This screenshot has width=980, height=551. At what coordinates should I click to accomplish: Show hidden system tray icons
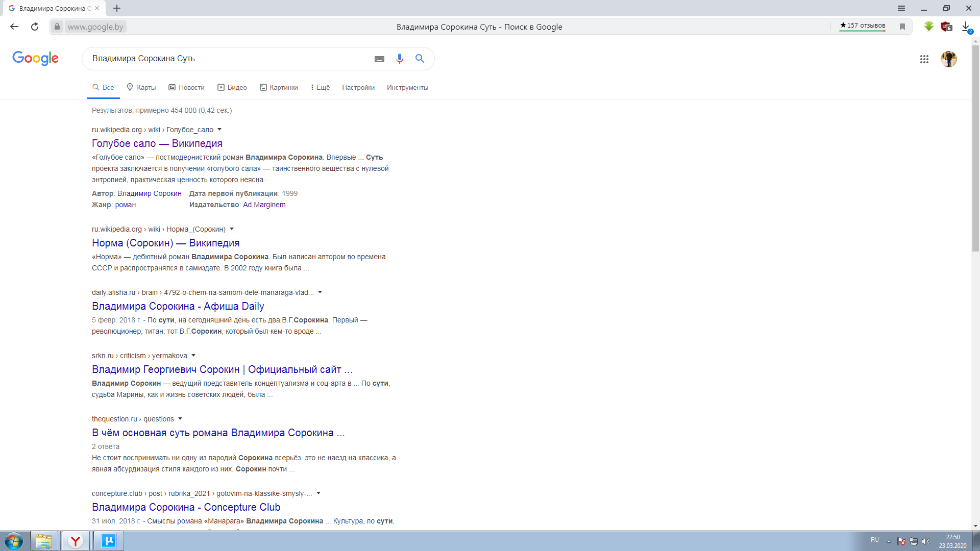(x=889, y=541)
